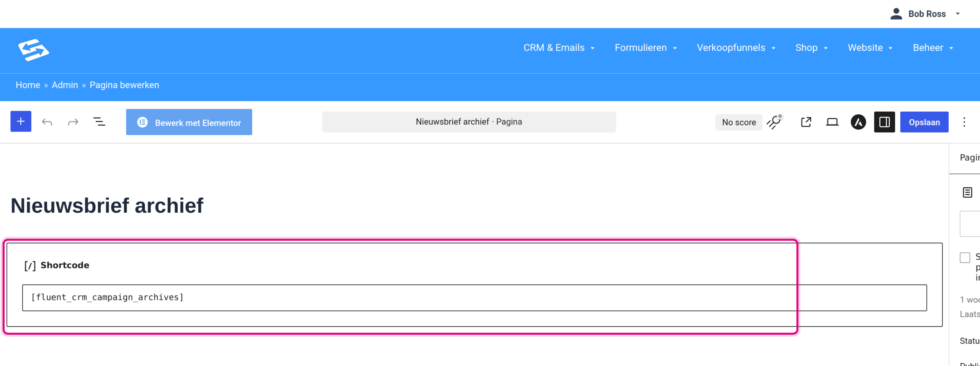Click the redo arrow icon

click(x=73, y=122)
